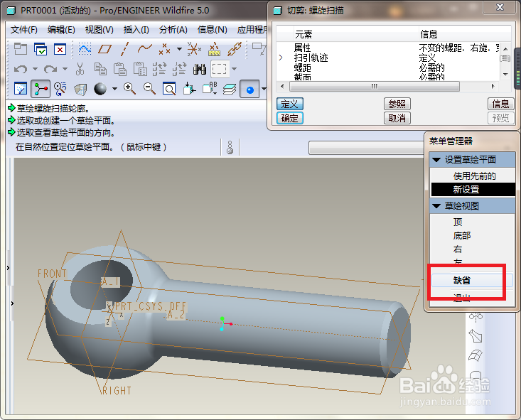
Task: Click the scissors Cut icon
Action: click(80, 69)
